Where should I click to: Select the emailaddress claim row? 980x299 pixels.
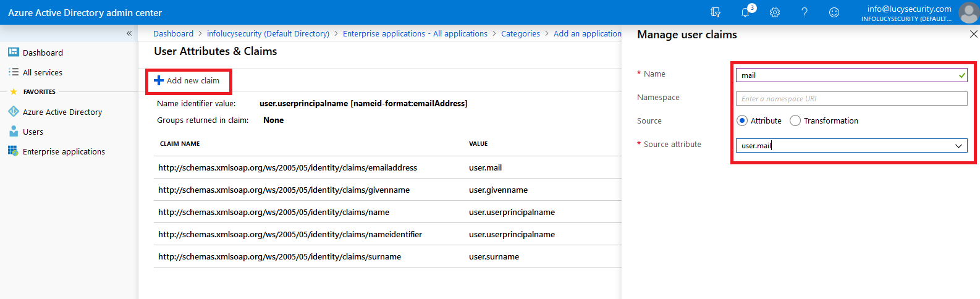tap(387, 167)
